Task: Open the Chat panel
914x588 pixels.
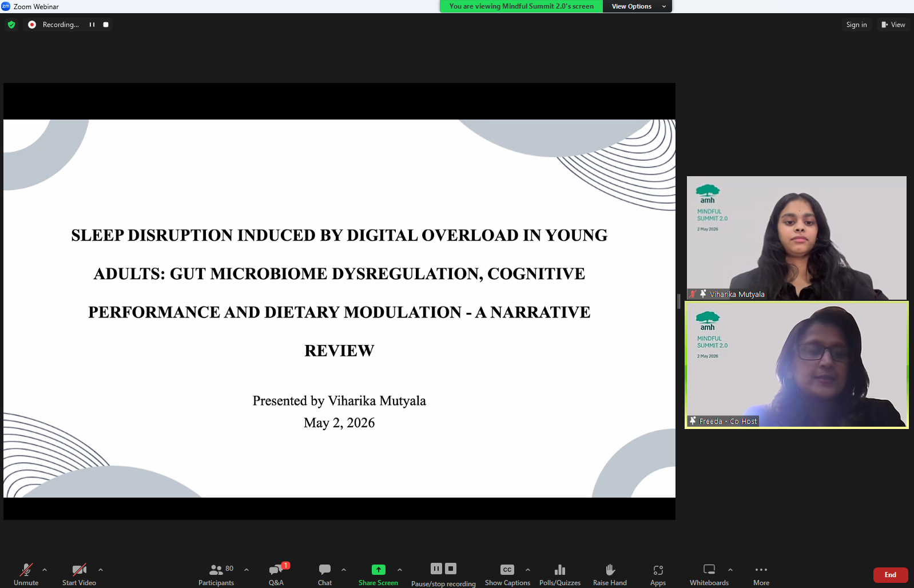Action: [x=325, y=574]
